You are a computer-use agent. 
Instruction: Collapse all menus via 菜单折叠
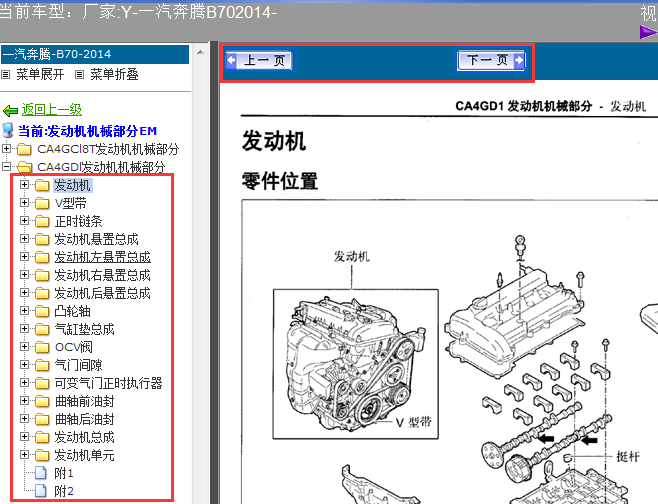click(x=114, y=75)
